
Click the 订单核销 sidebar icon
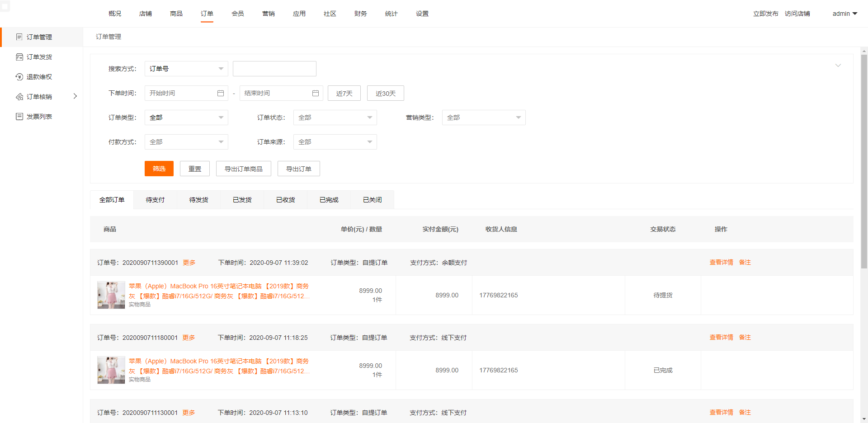click(x=19, y=97)
